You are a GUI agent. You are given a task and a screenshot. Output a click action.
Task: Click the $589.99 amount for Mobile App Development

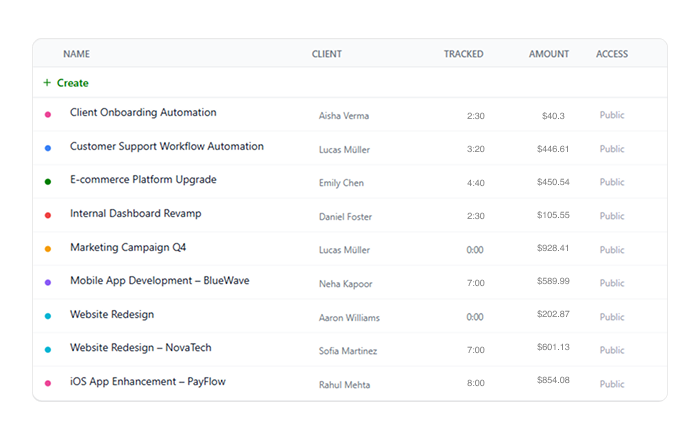pos(551,282)
